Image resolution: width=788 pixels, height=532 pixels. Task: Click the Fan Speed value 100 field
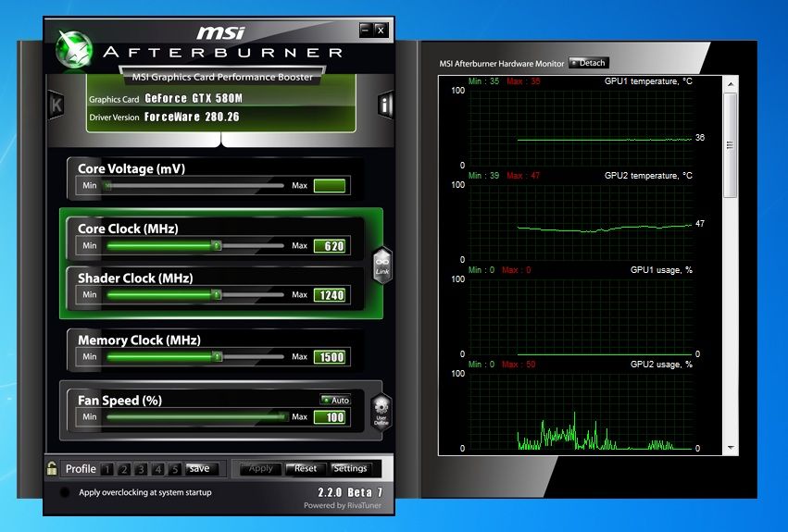click(x=329, y=416)
